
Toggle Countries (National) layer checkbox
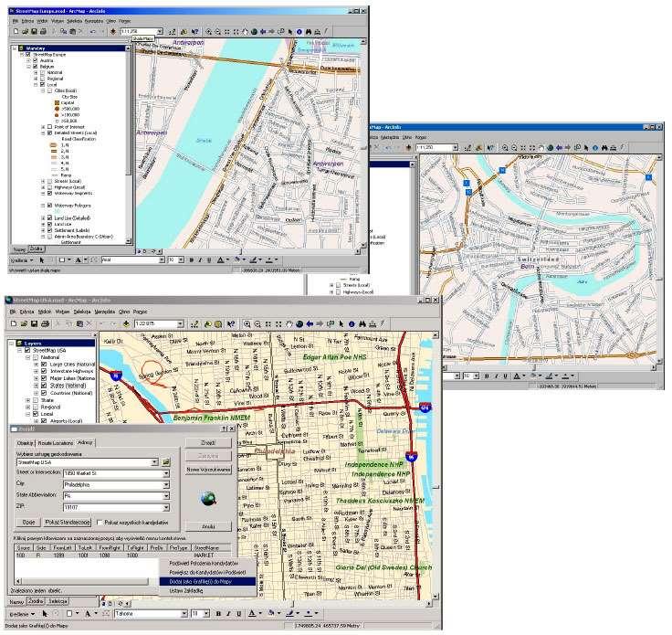click(44, 393)
